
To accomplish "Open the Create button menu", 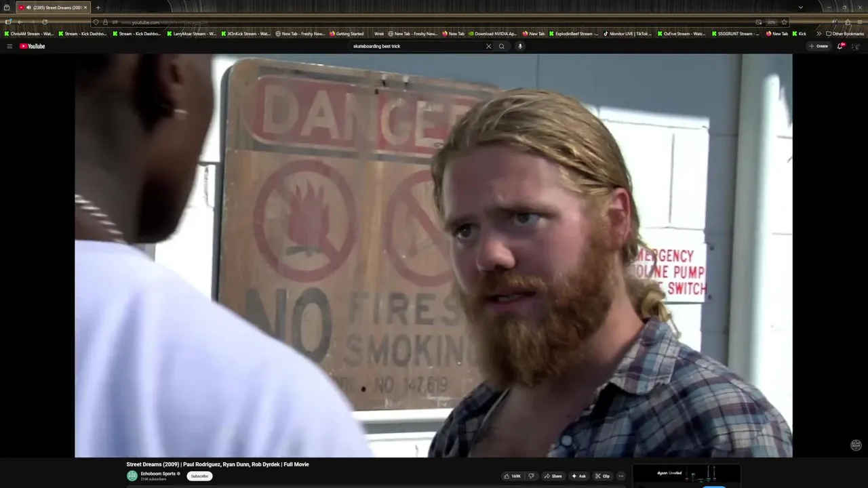I will [818, 46].
